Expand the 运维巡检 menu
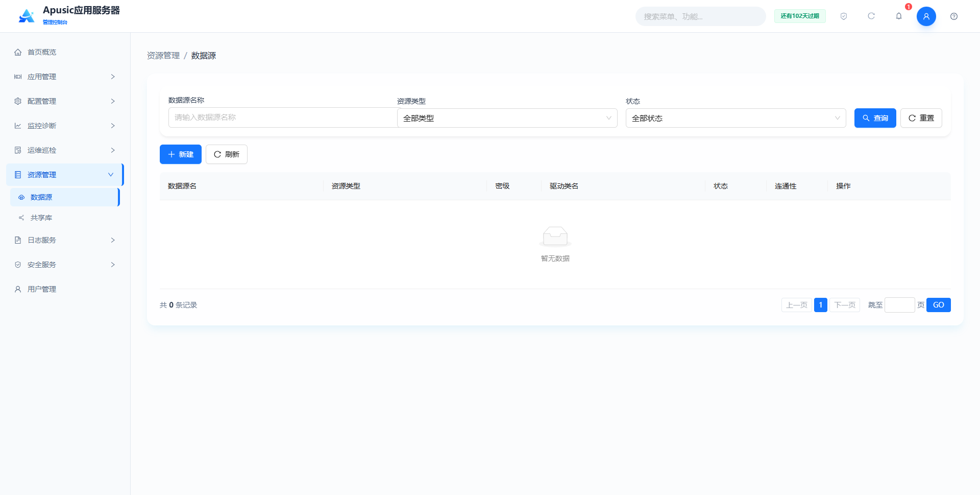This screenshot has height=495, width=980. coord(65,150)
